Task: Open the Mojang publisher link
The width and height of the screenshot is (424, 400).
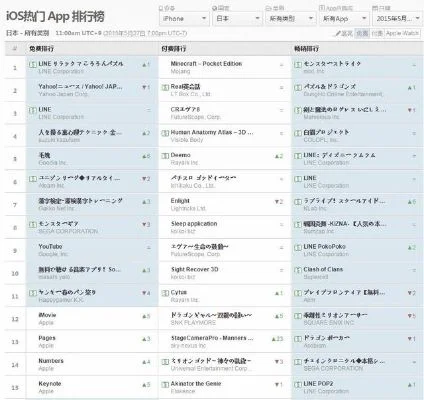Action: pos(180,71)
